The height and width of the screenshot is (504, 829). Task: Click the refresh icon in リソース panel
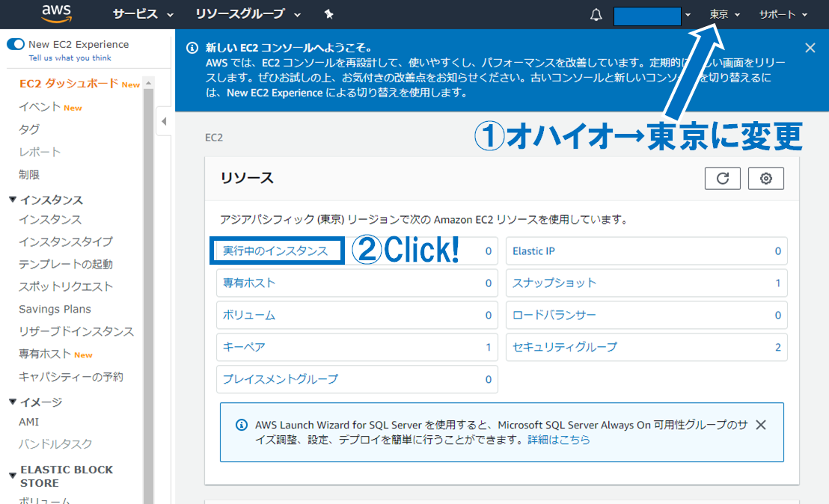[722, 179]
